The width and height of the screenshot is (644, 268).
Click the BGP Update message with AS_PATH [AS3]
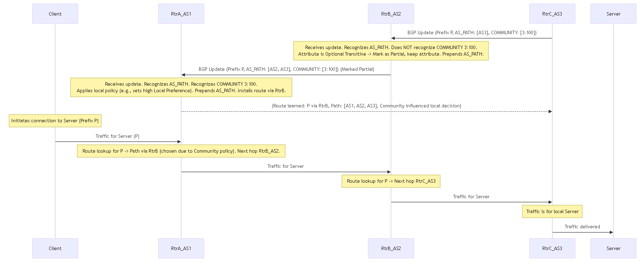point(472,32)
